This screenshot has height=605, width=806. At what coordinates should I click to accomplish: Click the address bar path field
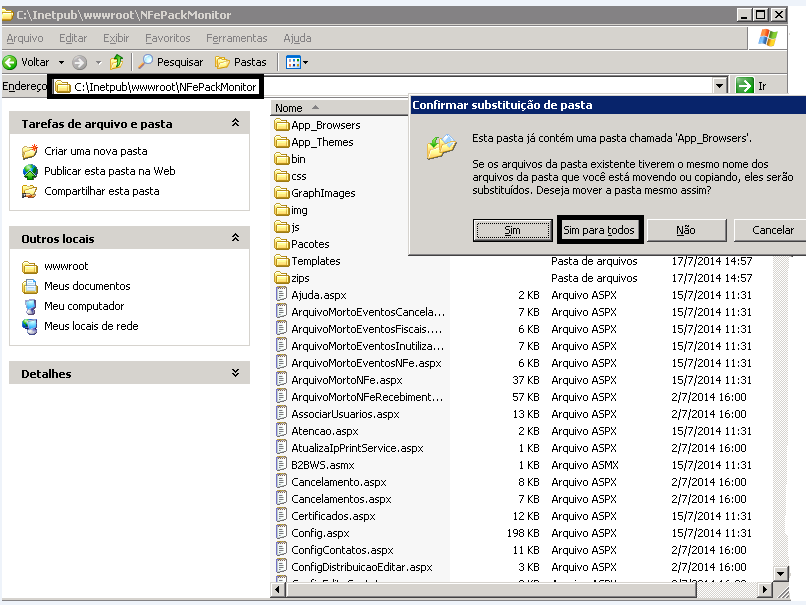pyautogui.click(x=400, y=87)
